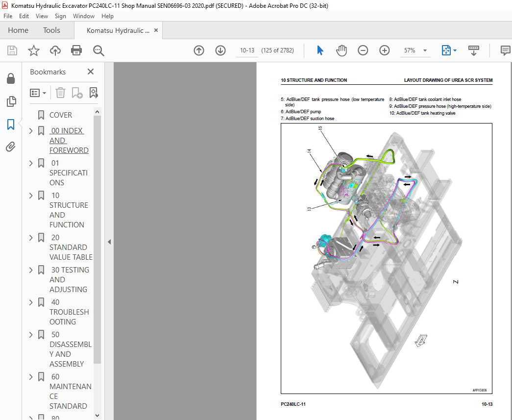Screen dimensions: 512x420
Task: Open bookmark options list menu
Action: [38, 93]
